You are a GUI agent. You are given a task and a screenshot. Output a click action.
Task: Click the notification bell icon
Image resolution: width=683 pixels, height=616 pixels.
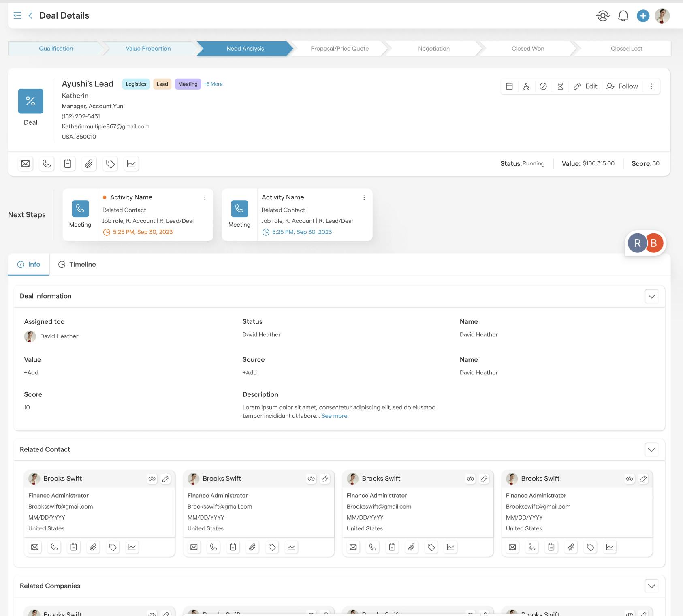pyautogui.click(x=623, y=16)
